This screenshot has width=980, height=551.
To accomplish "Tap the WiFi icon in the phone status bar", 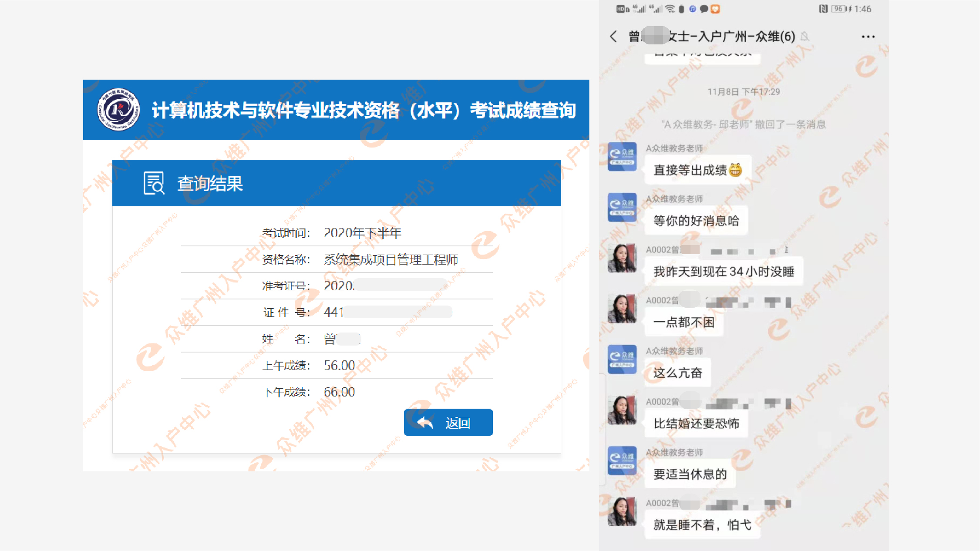I will [670, 9].
